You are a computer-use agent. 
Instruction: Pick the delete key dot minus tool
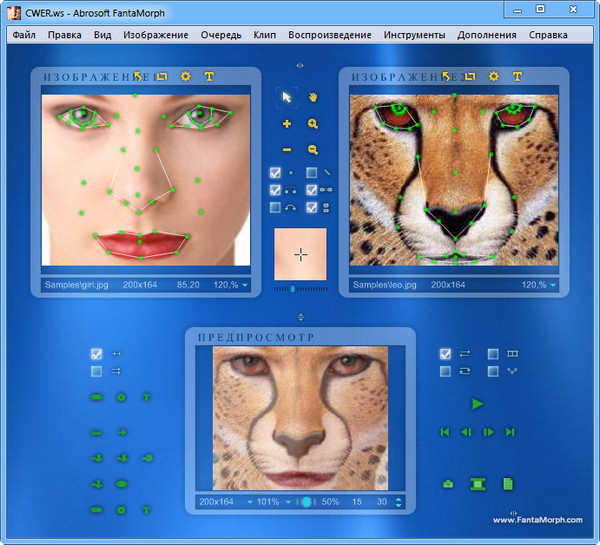click(x=287, y=149)
